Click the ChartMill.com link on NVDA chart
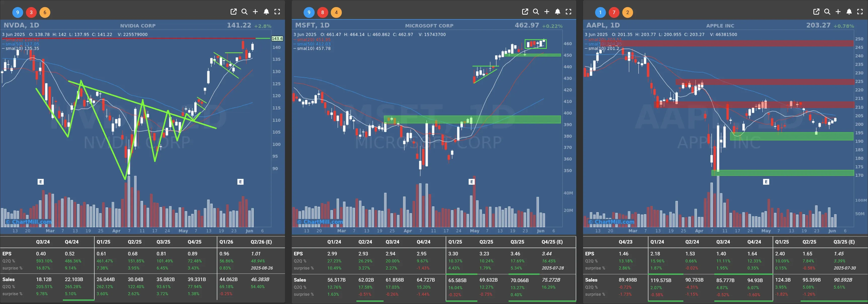Viewport: 868px width, 304px height. (x=29, y=222)
